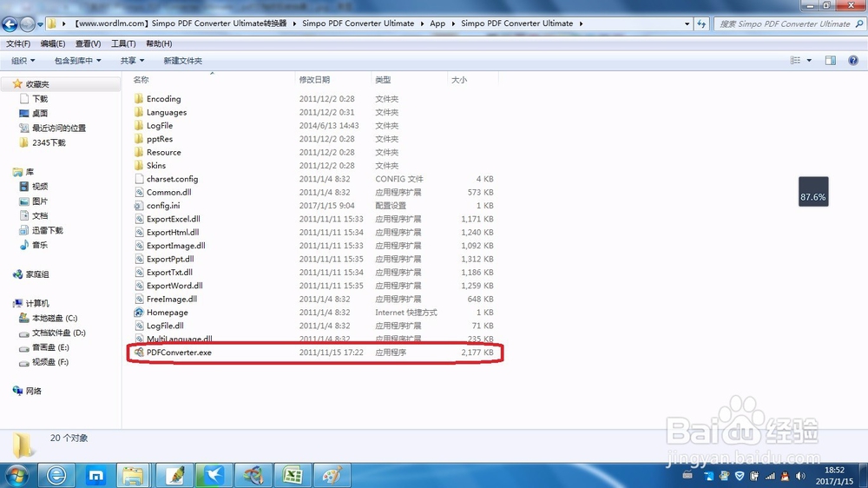This screenshot has width=868, height=488.
Task: Select the config.ini file icon
Action: pos(138,206)
